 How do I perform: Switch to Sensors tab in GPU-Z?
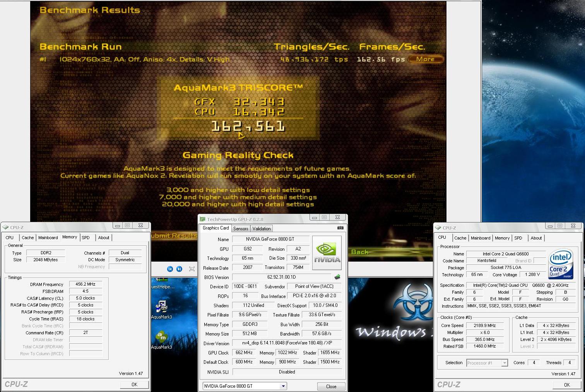[241, 229]
